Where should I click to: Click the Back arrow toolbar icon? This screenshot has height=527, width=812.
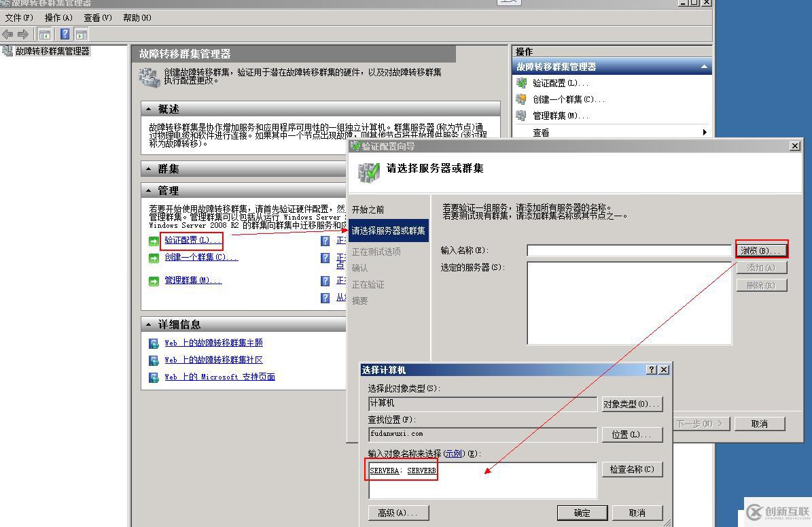coord(7,35)
